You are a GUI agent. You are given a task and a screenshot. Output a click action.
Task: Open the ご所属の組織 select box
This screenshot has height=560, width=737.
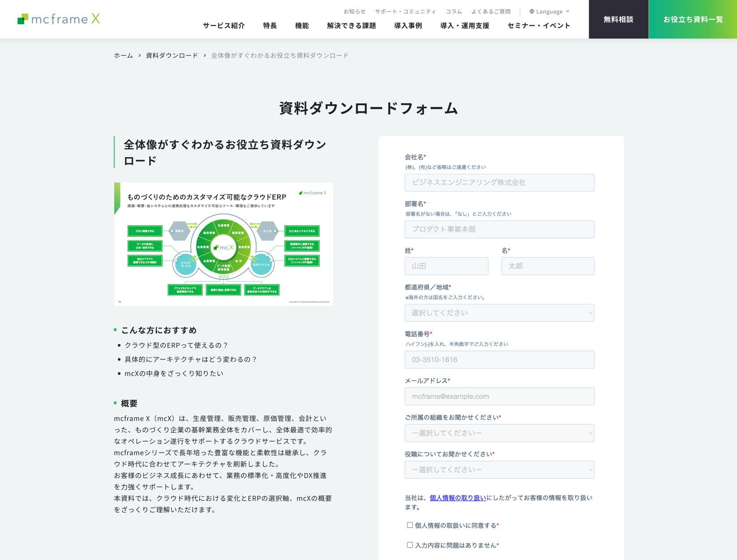tap(499, 433)
